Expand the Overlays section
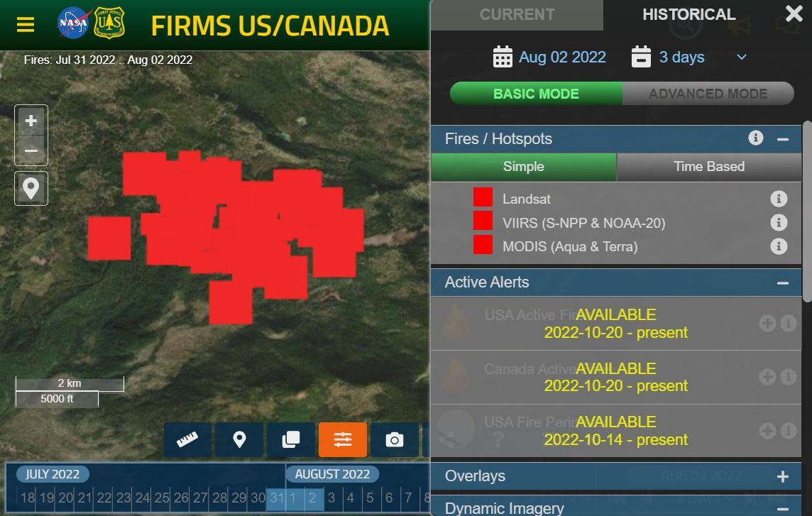Image resolution: width=812 pixels, height=516 pixels. click(x=782, y=477)
